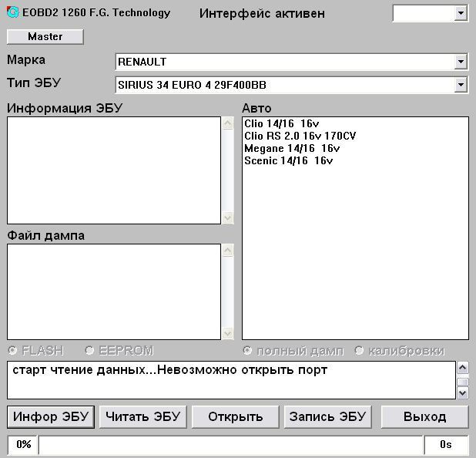The height and width of the screenshot is (458, 476).
Task: Click inside the Файл дампа text area
Action: click(x=114, y=291)
